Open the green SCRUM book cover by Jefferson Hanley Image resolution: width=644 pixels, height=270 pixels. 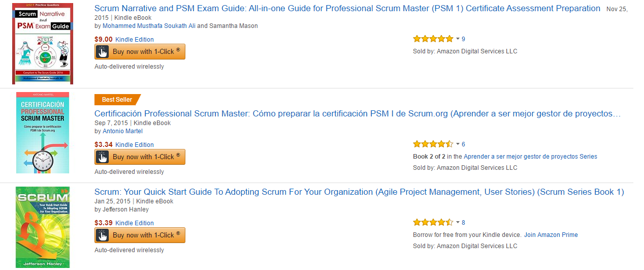click(x=43, y=227)
